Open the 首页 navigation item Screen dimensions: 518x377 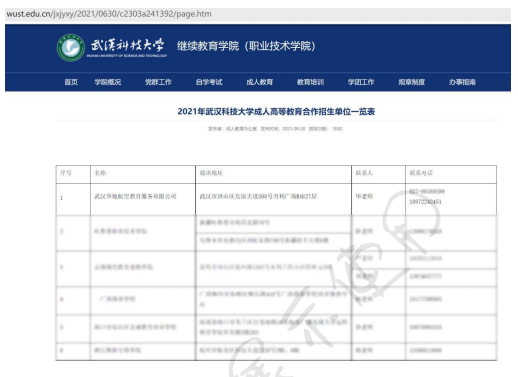[x=71, y=82]
